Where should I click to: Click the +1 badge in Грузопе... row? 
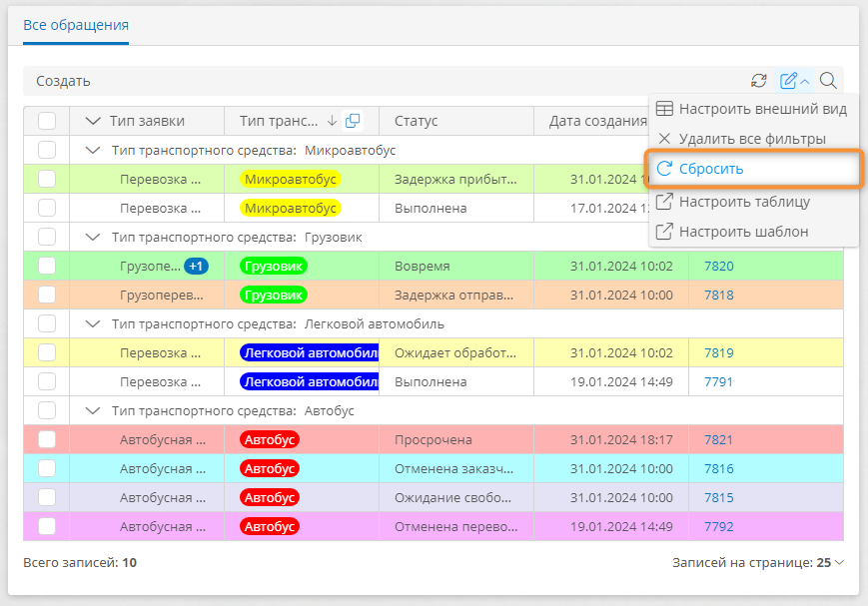point(196,267)
